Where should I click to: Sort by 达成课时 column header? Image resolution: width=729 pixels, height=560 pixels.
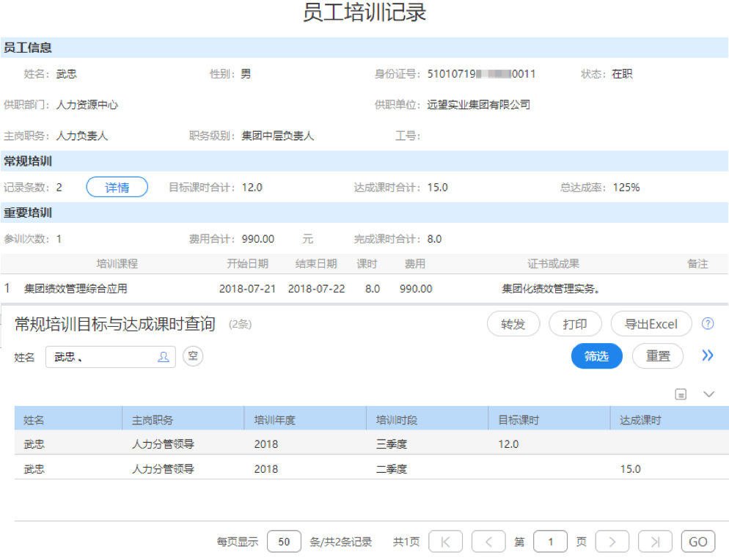tap(640, 420)
